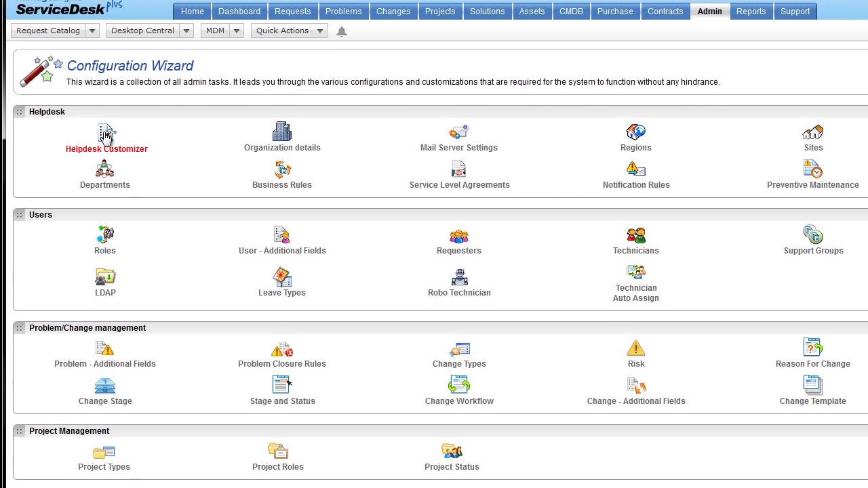868x488 pixels.
Task: Switch to the Dashboard tab
Action: point(239,11)
